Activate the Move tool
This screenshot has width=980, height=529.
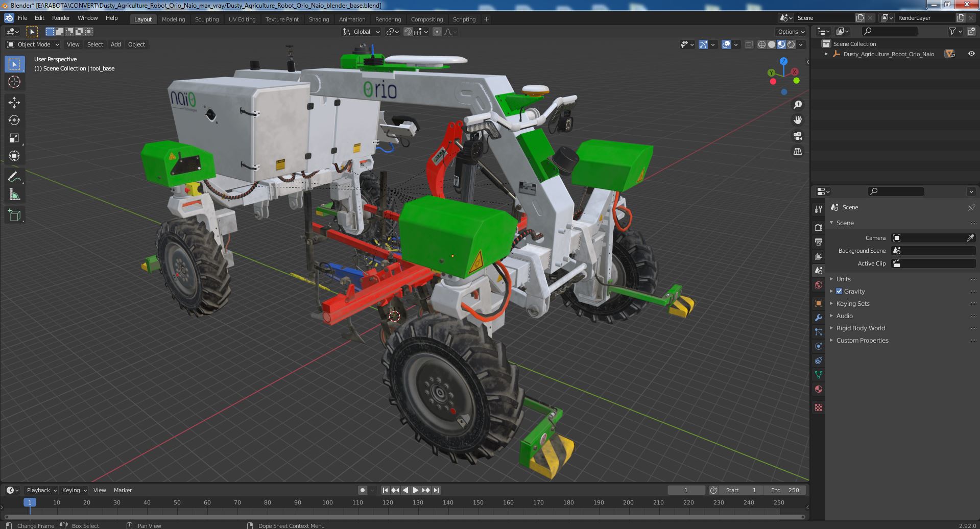click(14, 102)
